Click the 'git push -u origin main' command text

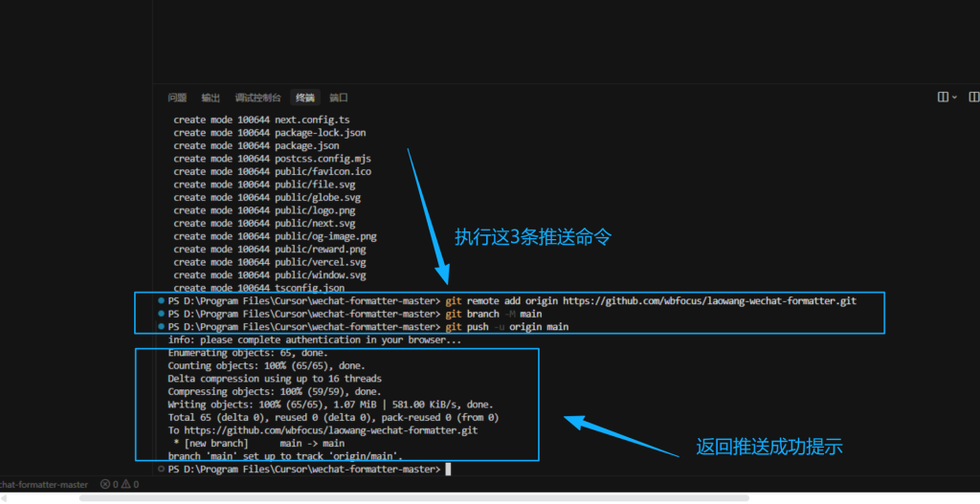pyautogui.click(x=507, y=327)
